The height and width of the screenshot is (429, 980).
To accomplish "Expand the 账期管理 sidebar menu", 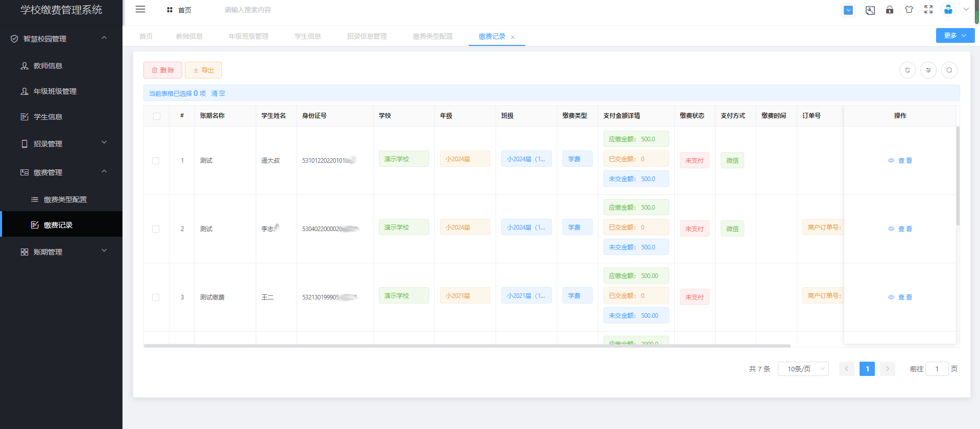I will (61, 252).
